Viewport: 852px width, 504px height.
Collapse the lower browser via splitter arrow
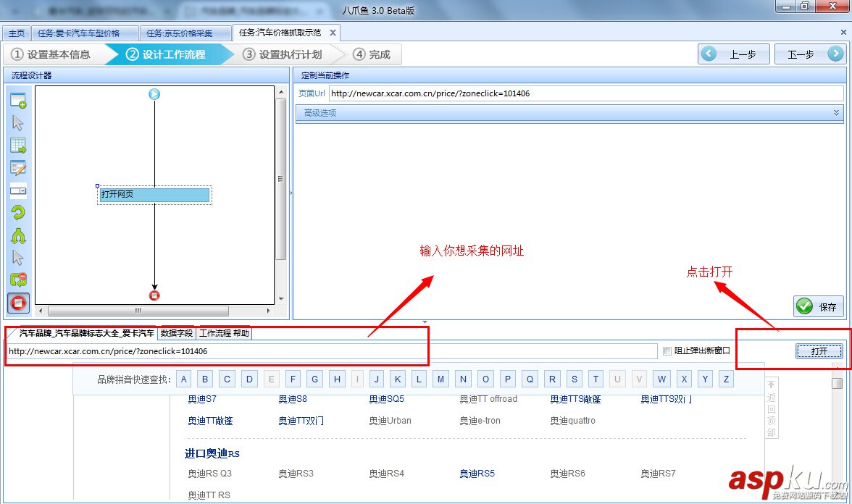425,323
